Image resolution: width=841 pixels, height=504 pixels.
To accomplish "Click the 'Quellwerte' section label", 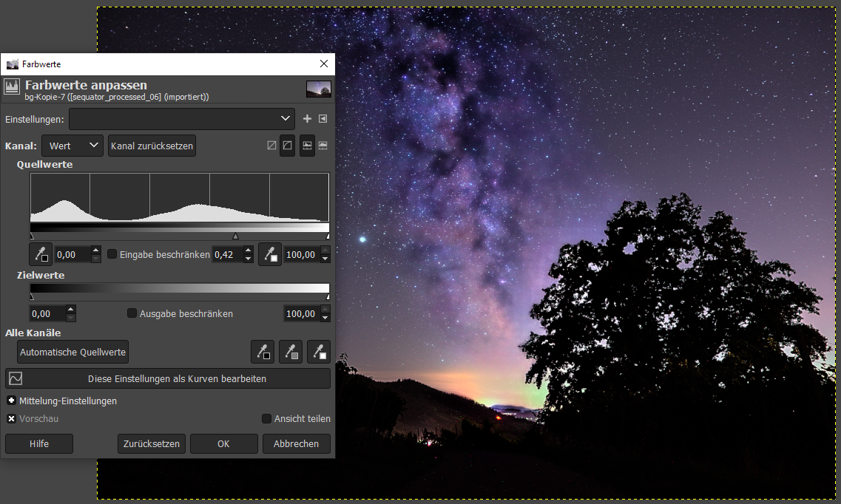I will click(x=44, y=165).
